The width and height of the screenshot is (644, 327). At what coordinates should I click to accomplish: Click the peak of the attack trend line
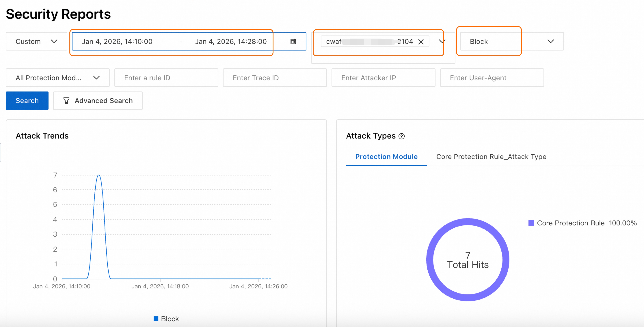coord(99,175)
